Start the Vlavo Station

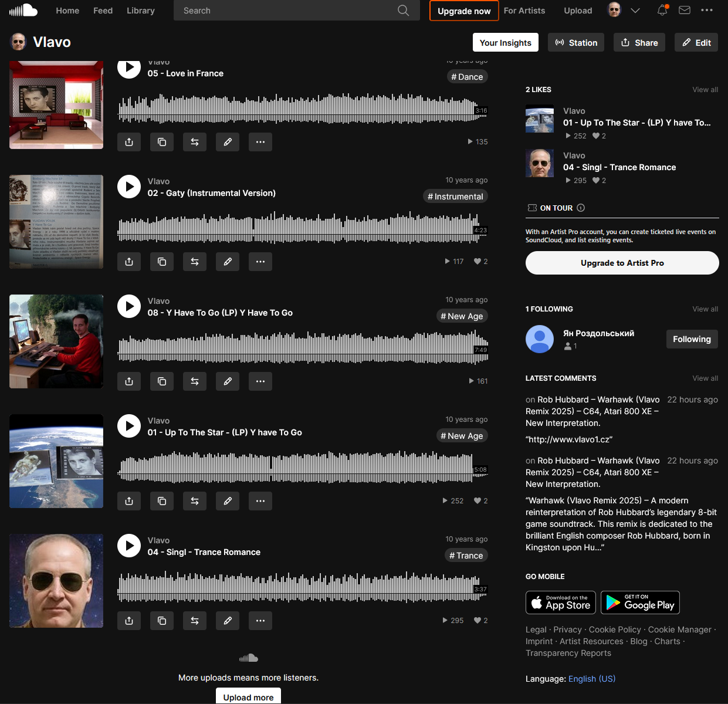[576, 42]
